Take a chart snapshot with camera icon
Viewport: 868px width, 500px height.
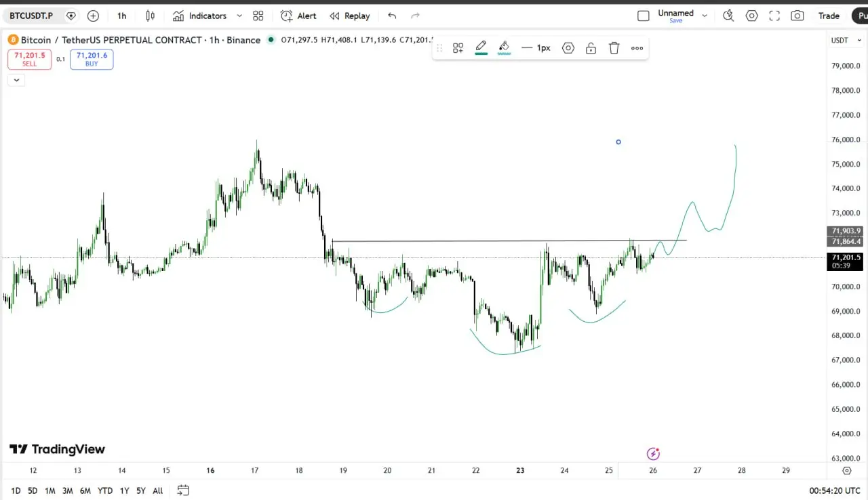pos(797,16)
